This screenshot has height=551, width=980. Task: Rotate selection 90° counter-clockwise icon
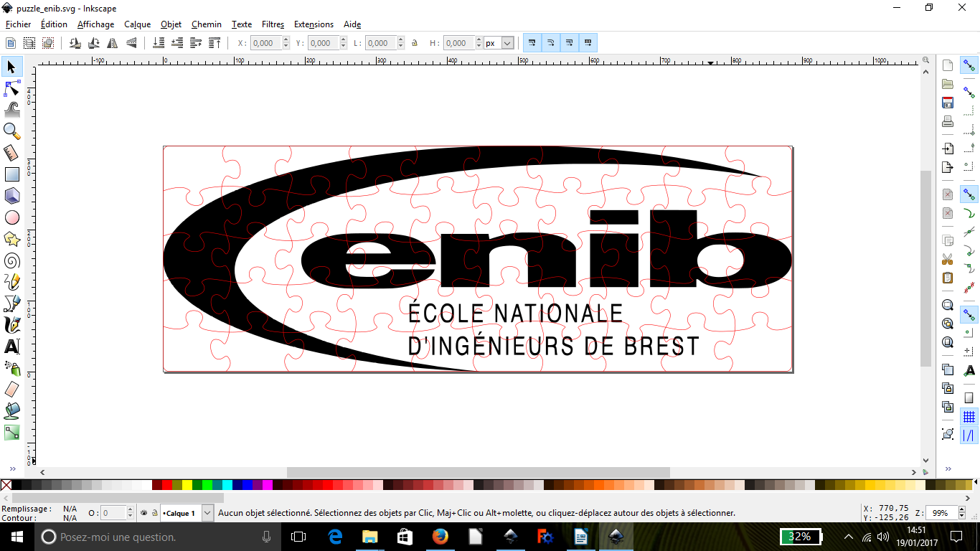(x=75, y=43)
